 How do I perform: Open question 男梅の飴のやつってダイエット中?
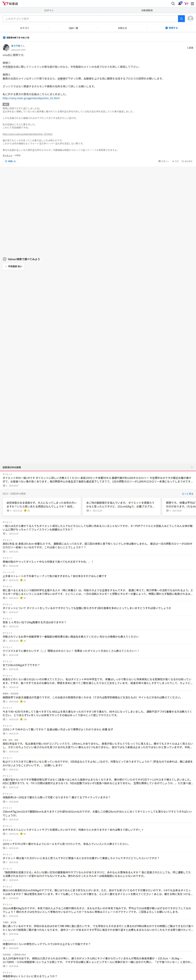tap(48, 562)
